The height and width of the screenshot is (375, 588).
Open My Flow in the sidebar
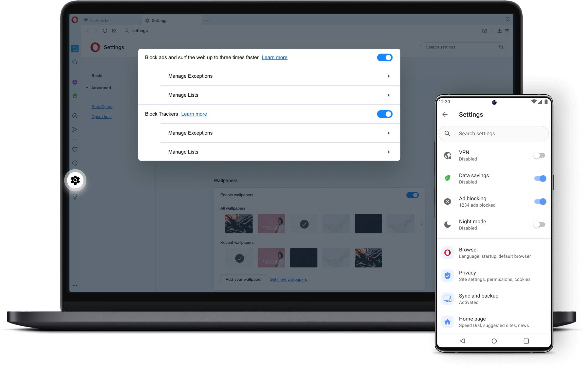coord(75,129)
